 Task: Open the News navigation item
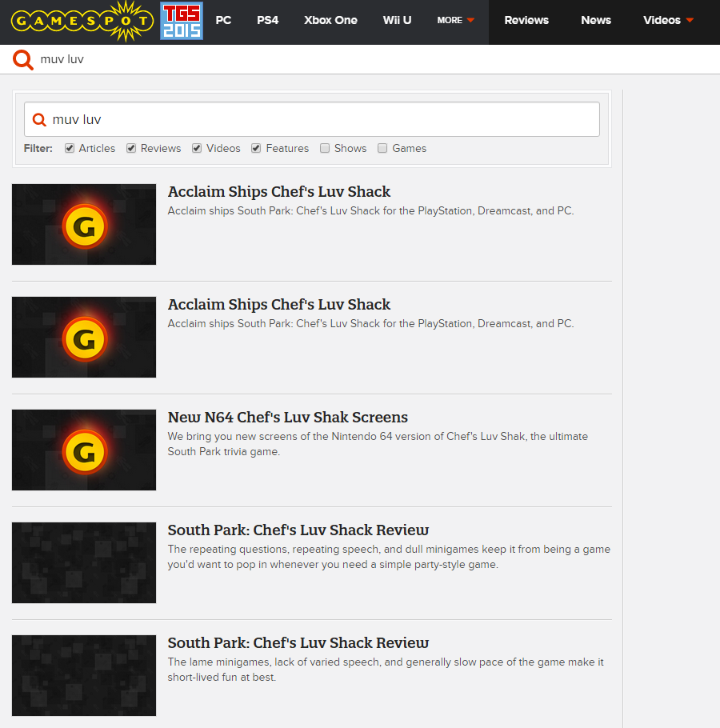pyautogui.click(x=595, y=21)
